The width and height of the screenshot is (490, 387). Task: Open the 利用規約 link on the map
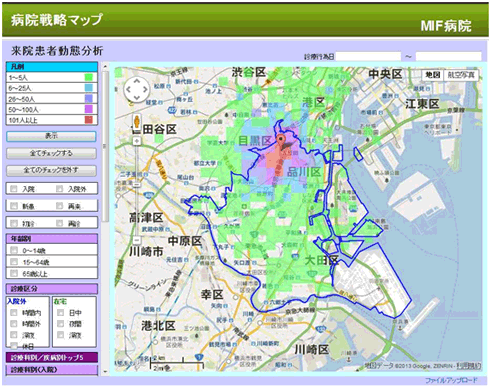[469, 366]
